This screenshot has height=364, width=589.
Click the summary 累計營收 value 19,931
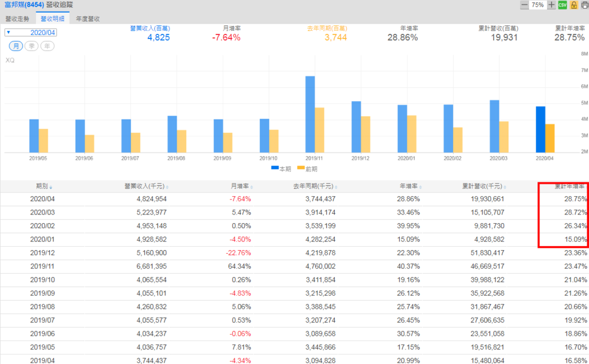[x=504, y=37]
